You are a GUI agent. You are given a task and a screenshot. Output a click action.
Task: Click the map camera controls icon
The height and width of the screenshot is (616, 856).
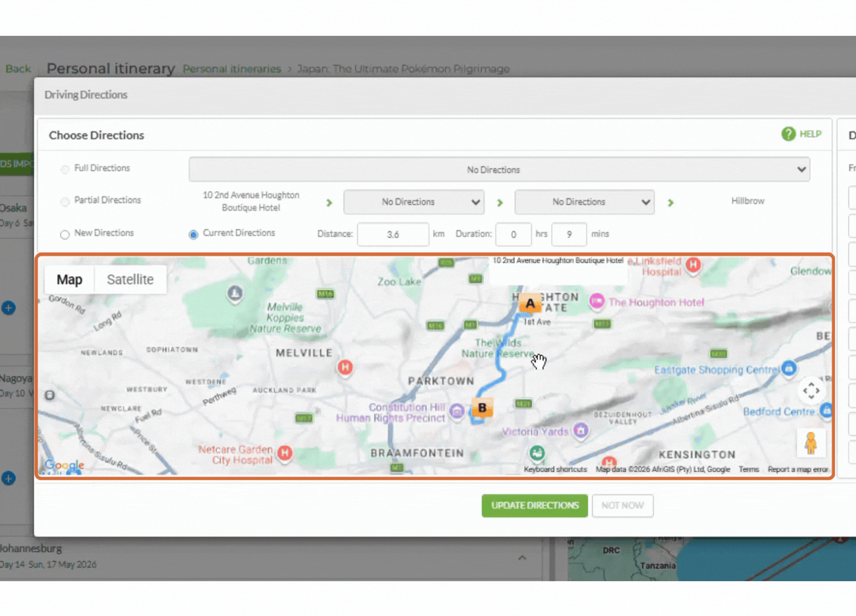pyautogui.click(x=811, y=391)
